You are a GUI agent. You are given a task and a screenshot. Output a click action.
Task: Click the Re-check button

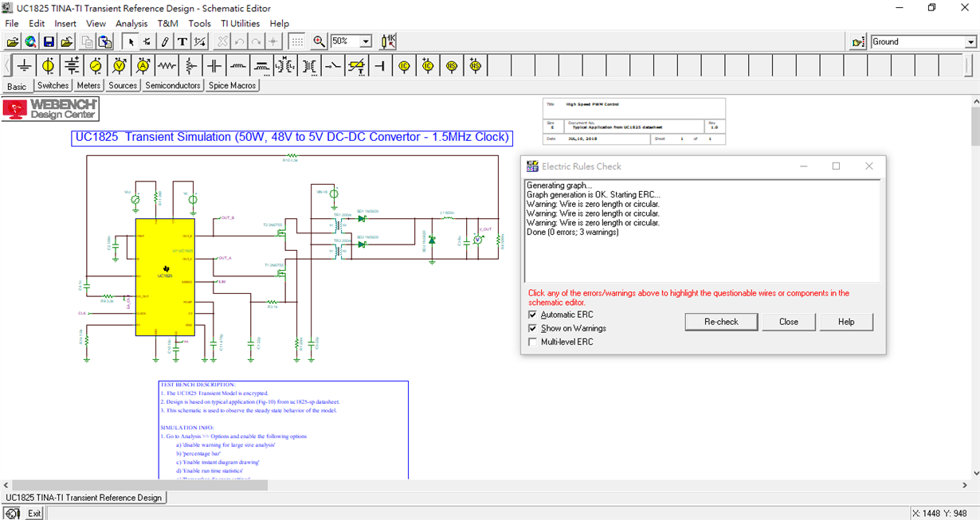pos(721,322)
